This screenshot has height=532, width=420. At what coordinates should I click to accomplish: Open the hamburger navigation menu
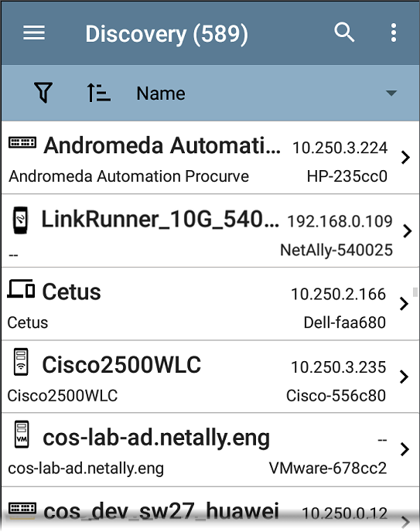[34, 33]
